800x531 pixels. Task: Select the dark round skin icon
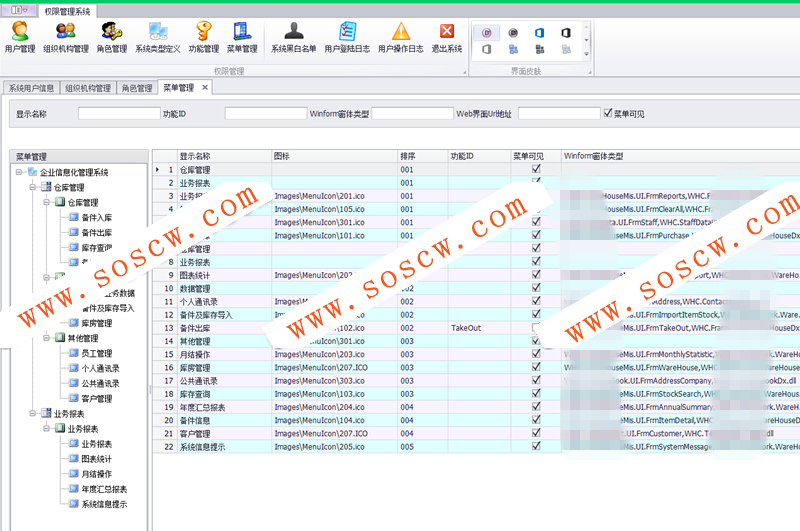513,33
